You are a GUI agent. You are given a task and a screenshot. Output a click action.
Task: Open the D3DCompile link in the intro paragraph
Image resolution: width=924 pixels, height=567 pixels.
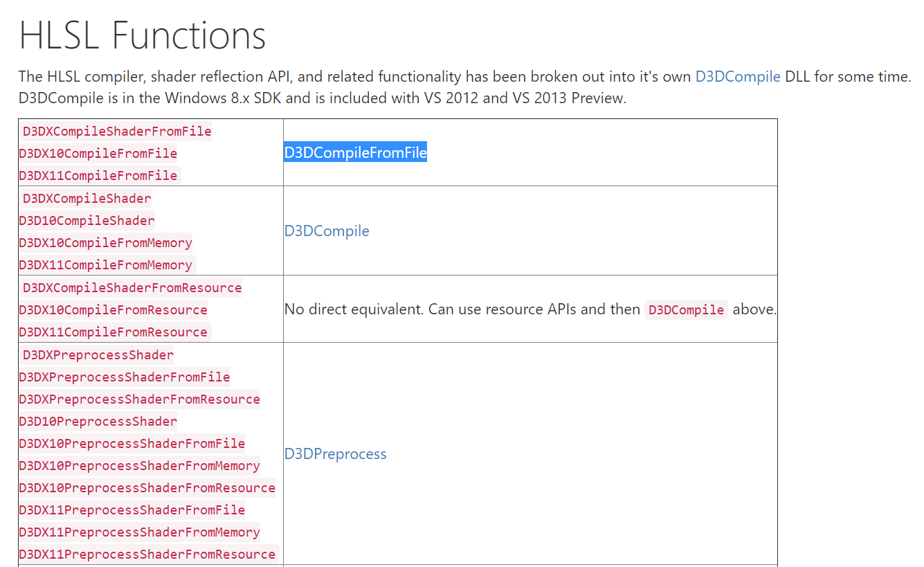pyautogui.click(x=738, y=77)
